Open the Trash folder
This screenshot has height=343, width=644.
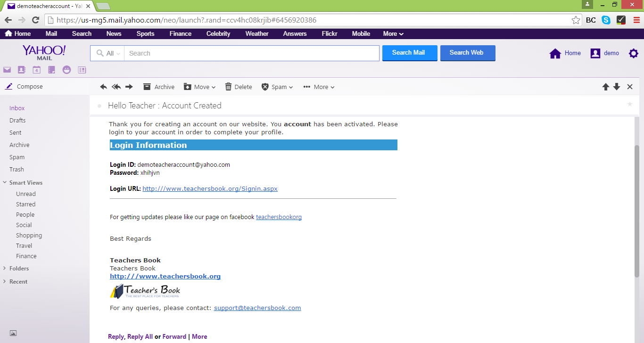click(17, 169)
